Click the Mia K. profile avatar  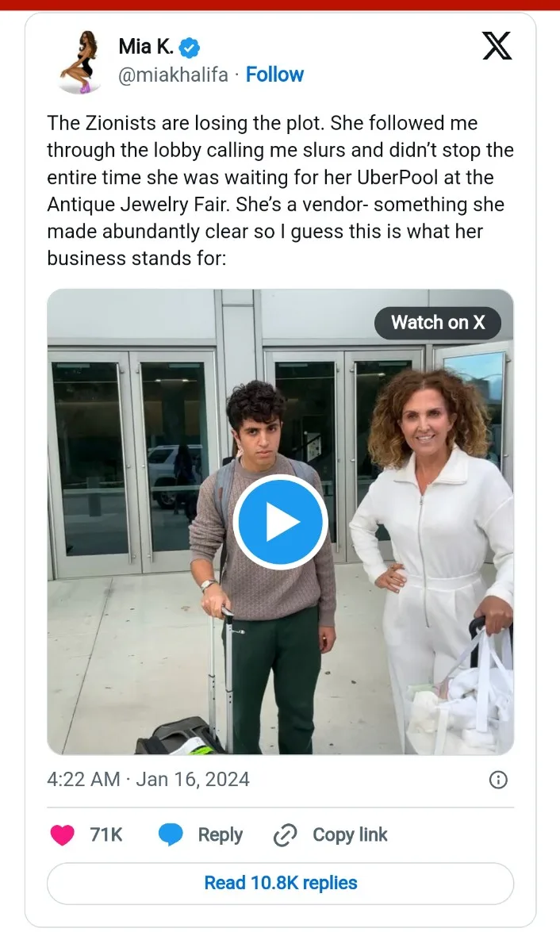point(80,62)
